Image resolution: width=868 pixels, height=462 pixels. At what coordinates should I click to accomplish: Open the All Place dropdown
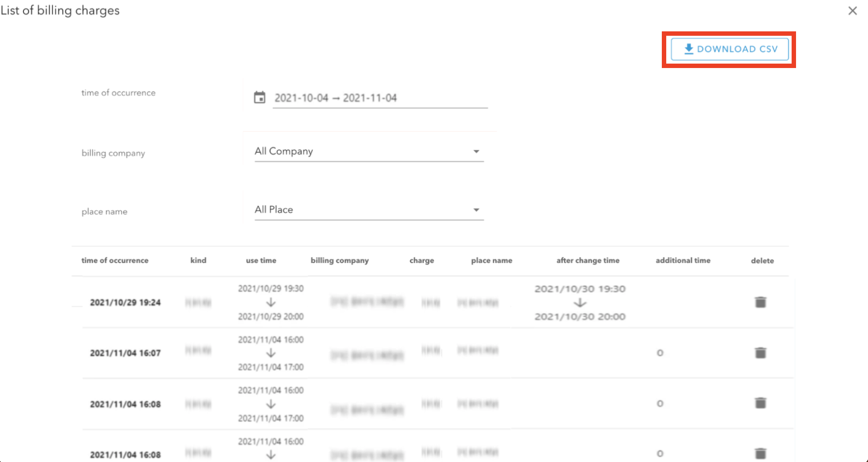(369, 209)
